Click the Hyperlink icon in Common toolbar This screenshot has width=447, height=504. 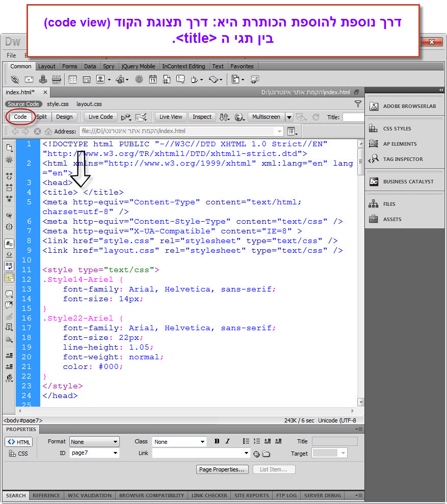click(x=15, y=79)
